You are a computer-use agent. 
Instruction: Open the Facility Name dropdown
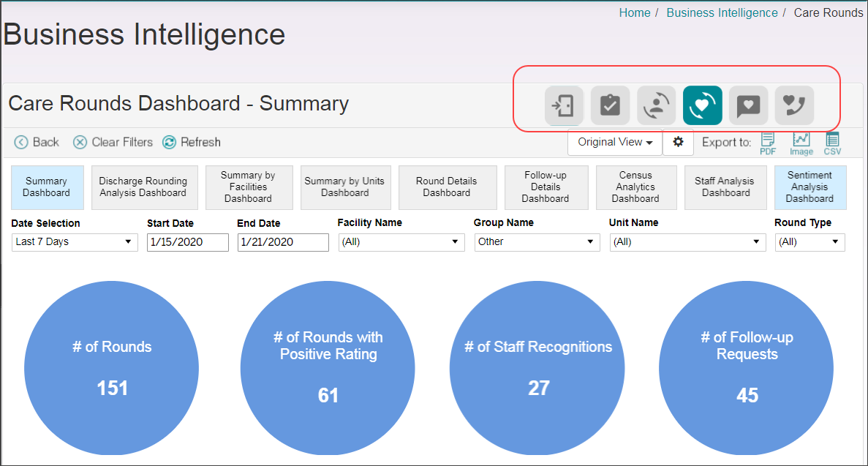pos(401,242)
